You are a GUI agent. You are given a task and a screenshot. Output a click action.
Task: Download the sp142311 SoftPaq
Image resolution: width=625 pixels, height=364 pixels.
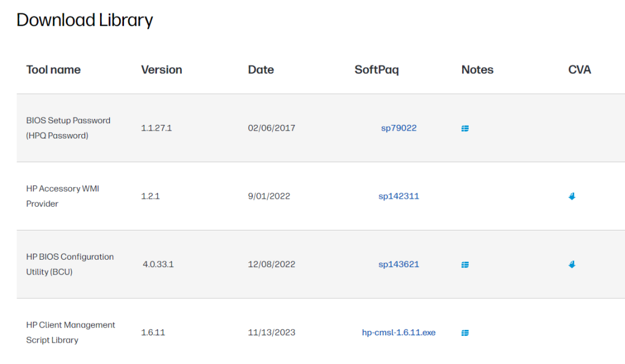pos(399,196)
